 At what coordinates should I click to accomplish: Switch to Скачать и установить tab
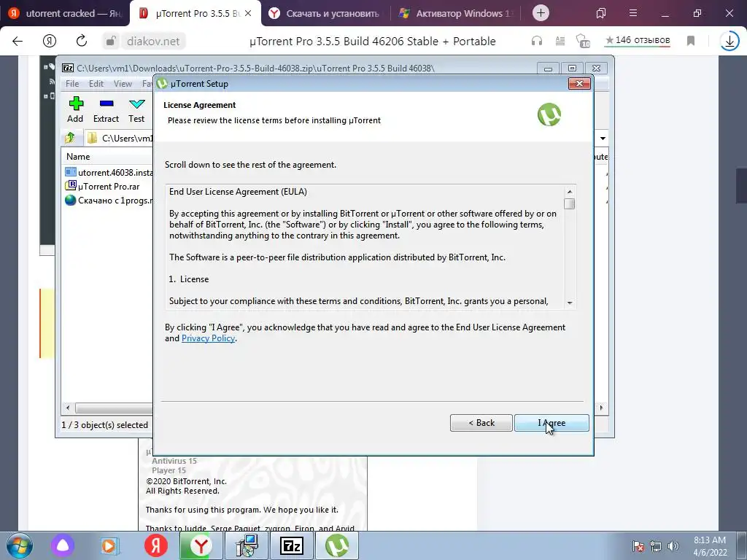point(325,13)
